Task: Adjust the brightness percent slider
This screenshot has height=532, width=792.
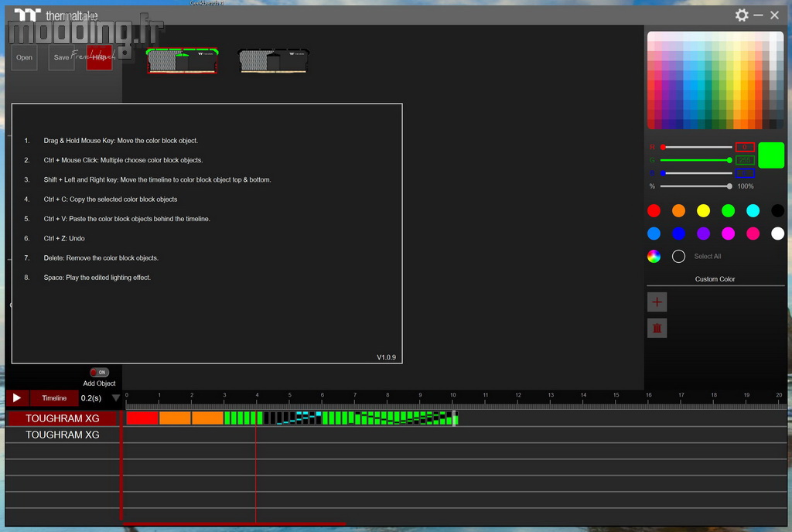Action: coord(697,186)
